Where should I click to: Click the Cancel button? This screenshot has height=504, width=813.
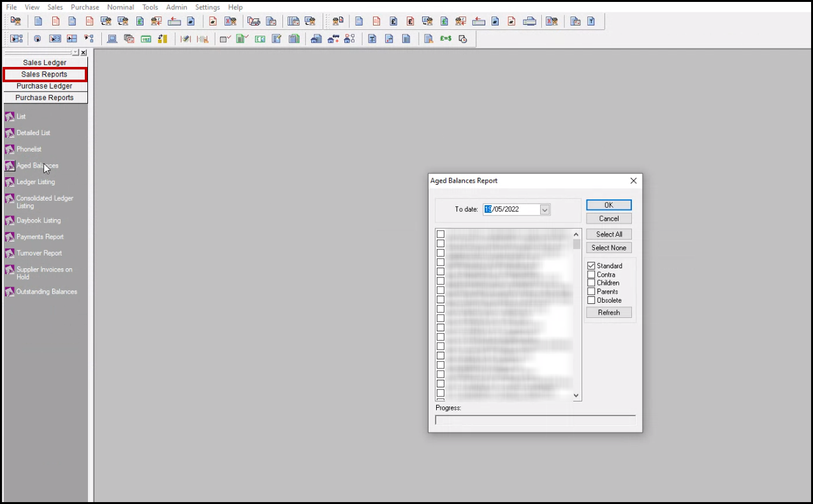tap(609, 219)
